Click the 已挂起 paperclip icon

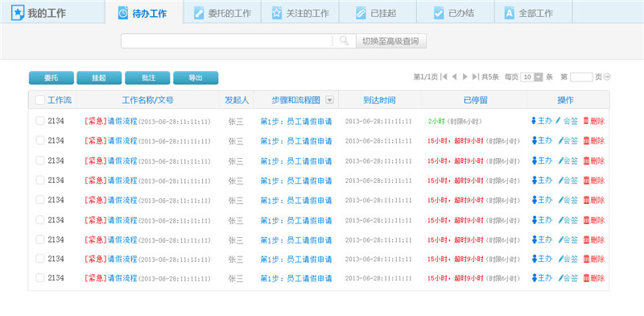pos(361,13)
